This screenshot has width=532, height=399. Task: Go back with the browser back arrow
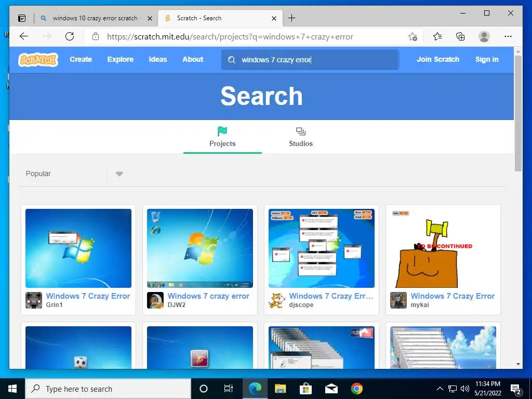[24, 36]
